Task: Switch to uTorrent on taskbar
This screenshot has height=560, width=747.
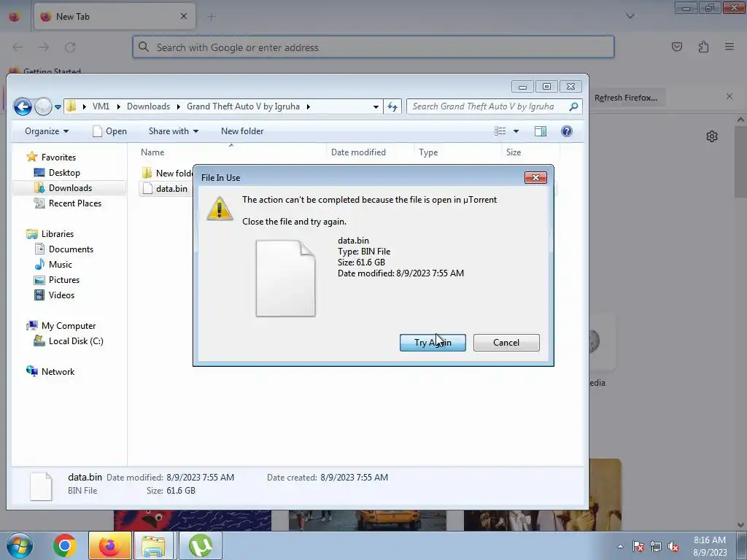Action: pos(200,545)
